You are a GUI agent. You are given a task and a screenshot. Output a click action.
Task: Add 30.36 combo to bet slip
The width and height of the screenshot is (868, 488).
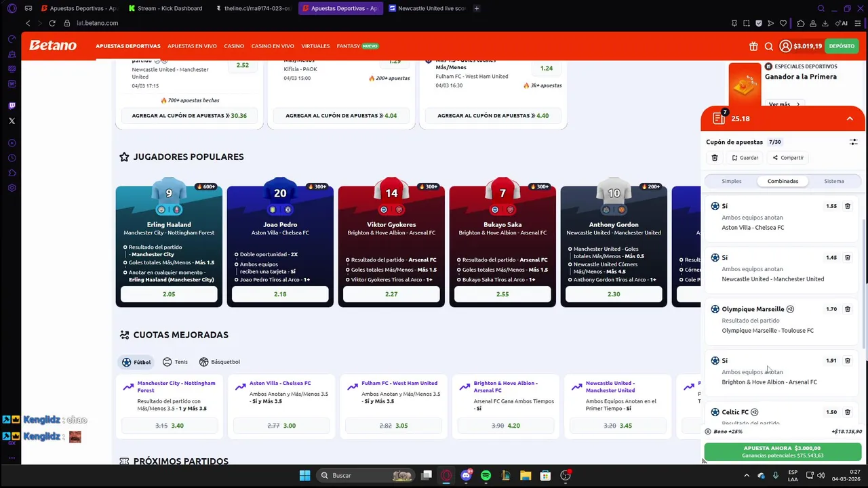pos(189,116)
